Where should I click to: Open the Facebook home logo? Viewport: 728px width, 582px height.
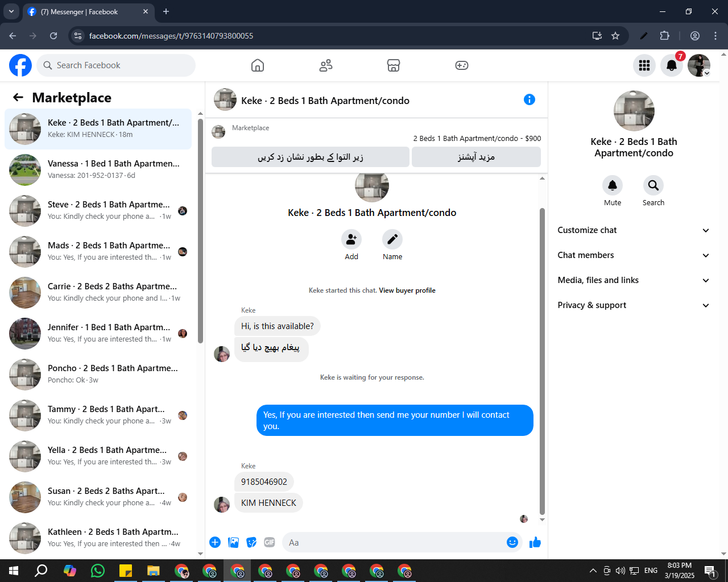[20, 65]
